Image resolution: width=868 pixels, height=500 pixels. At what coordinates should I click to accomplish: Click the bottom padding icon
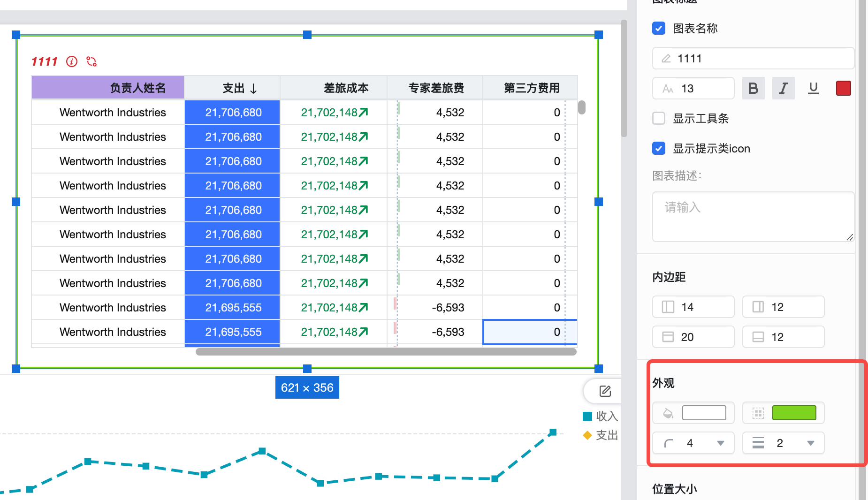[x=758, y=337]
